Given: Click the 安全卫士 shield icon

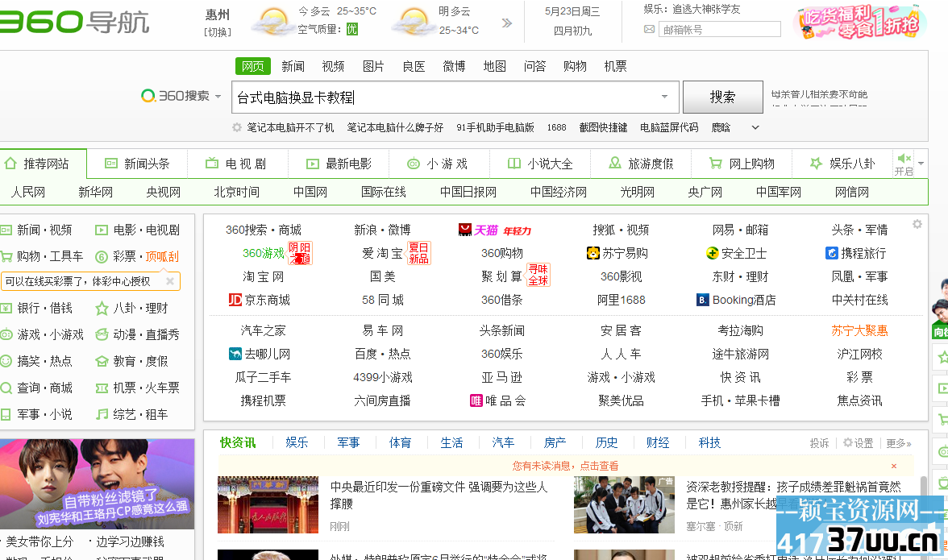Looking at the screenshot, I should click(x=713, y=253).
